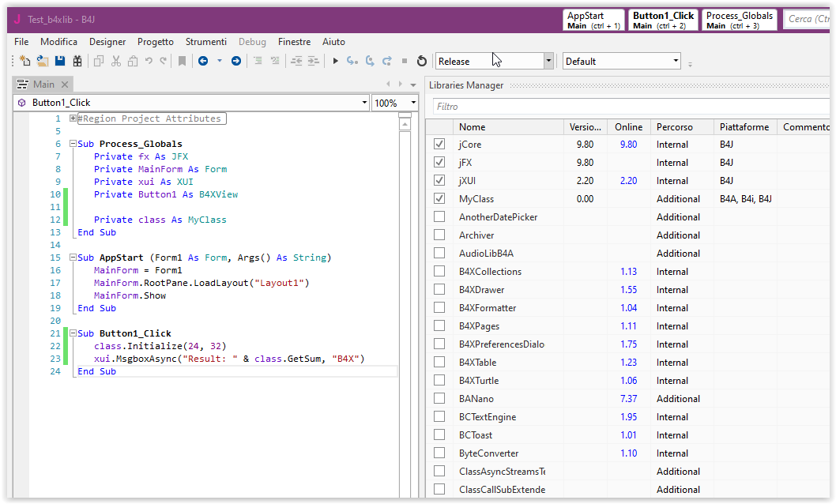Enable the B4XCollections library checkbox
836x504 pixels.
coord(439,272)
